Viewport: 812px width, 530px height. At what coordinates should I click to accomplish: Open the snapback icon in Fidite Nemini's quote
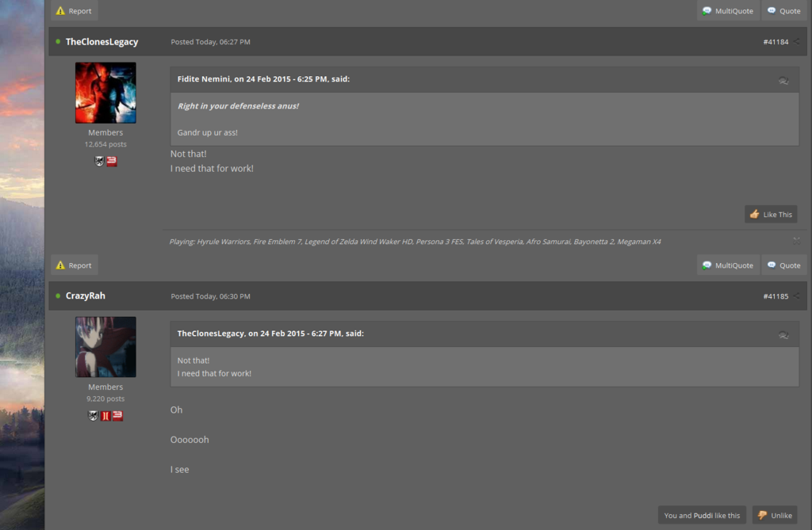(783, 80)
